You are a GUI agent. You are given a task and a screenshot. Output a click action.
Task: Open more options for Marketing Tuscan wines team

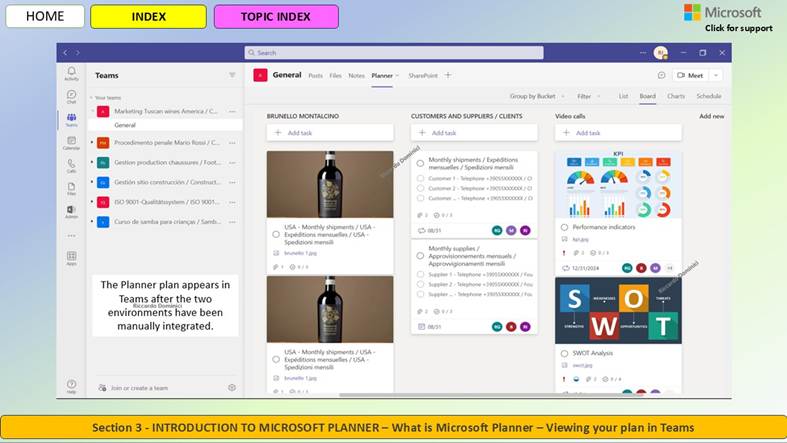(x=232, y=111)
